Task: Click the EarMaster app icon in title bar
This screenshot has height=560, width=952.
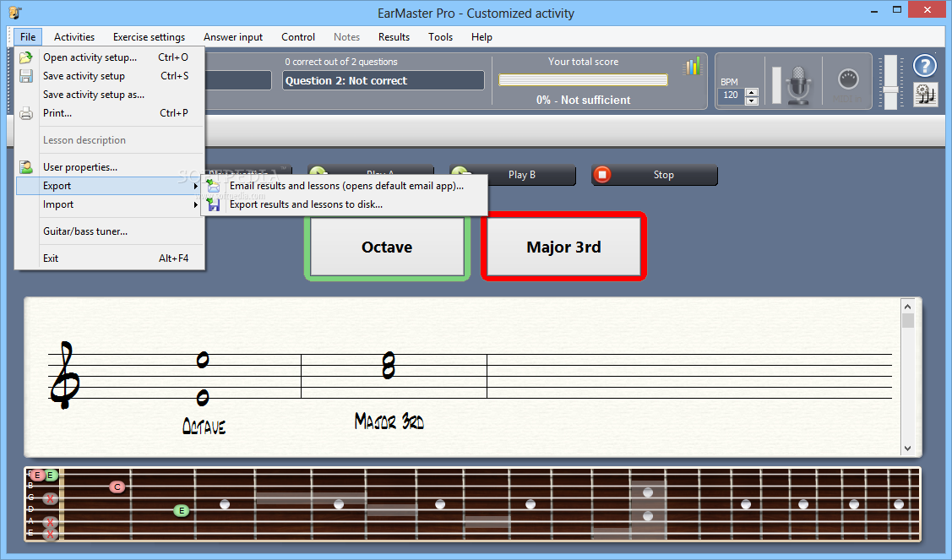Action: point(15,13)
